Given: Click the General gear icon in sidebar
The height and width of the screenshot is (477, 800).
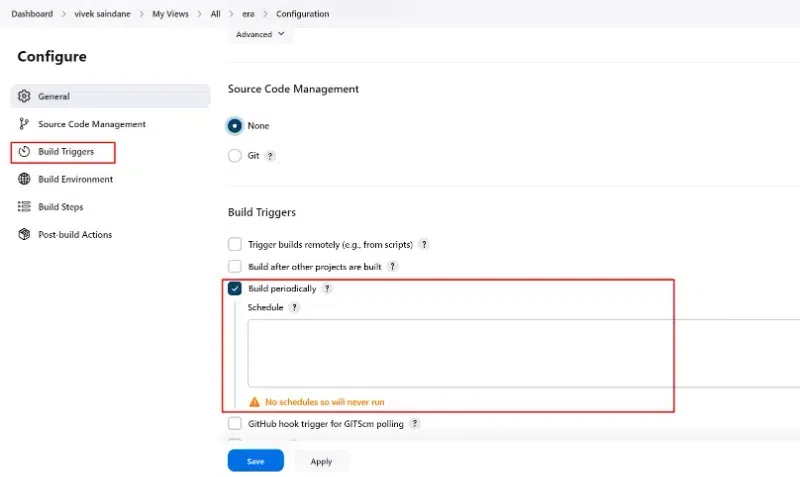Looking at the screenshot, I should pyautogui.click(x=25, y=96).
